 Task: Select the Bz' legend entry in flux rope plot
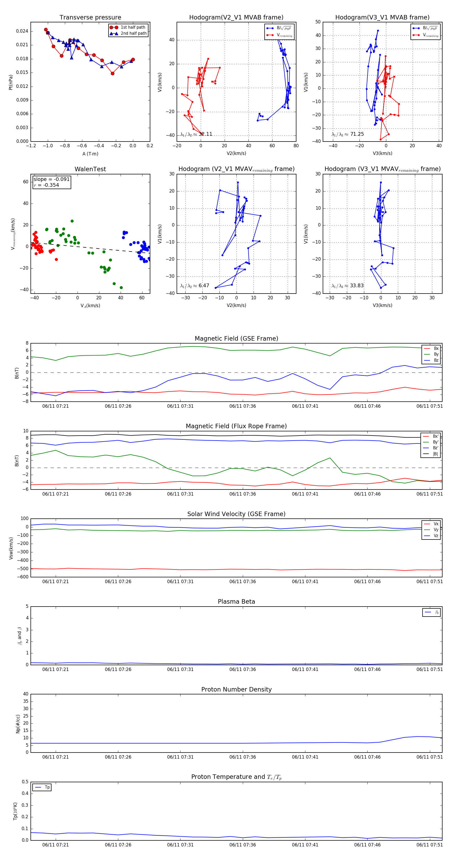431,448
